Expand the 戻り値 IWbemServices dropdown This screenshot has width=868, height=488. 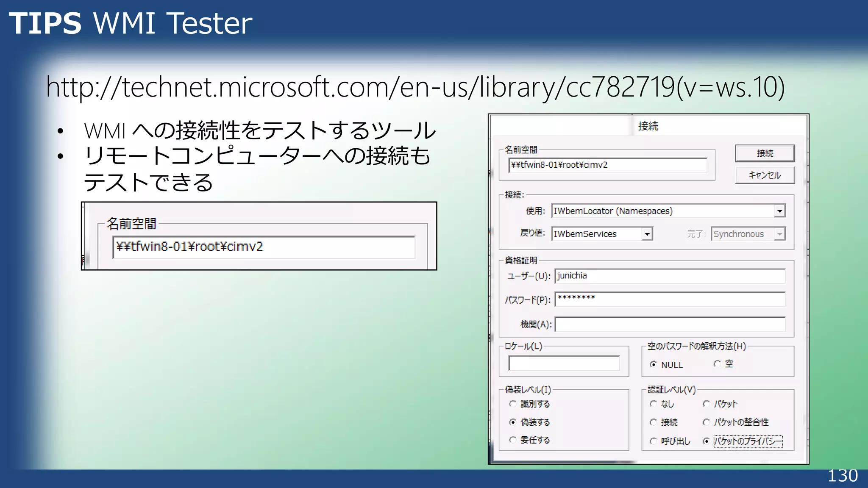click(647, 234)
